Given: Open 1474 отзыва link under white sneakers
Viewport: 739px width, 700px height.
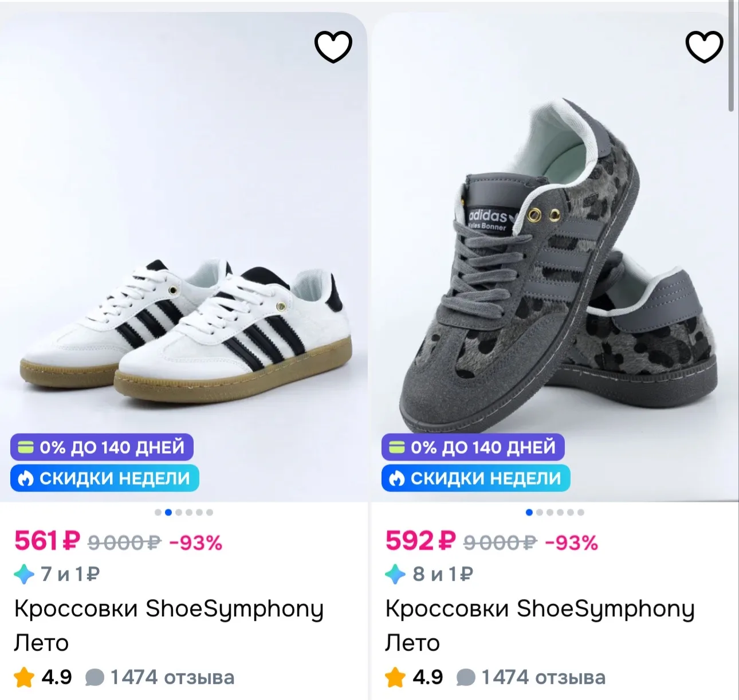Looking at the screenshot, I should [x=172, y=677].
